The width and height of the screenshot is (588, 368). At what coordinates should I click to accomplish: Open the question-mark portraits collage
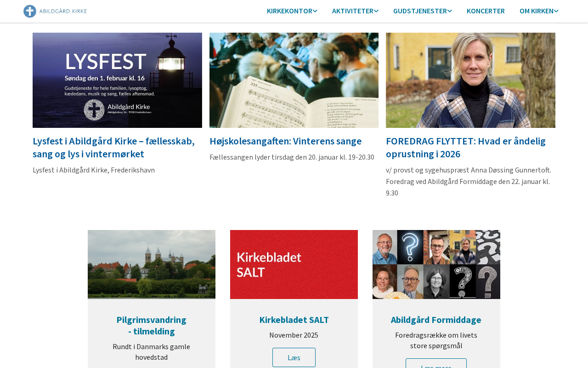[436, 264]
